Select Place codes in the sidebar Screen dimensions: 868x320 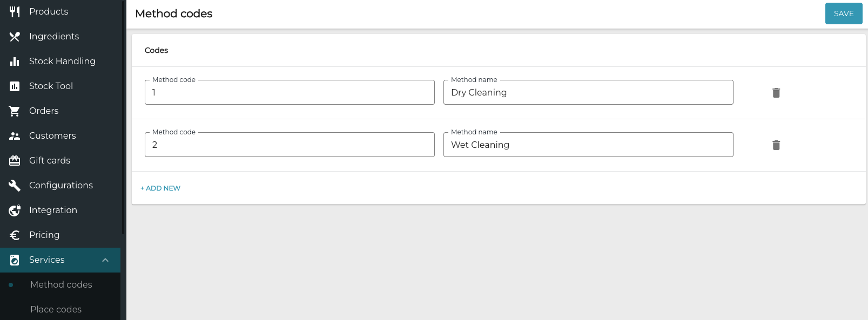[x=56, y=309]
